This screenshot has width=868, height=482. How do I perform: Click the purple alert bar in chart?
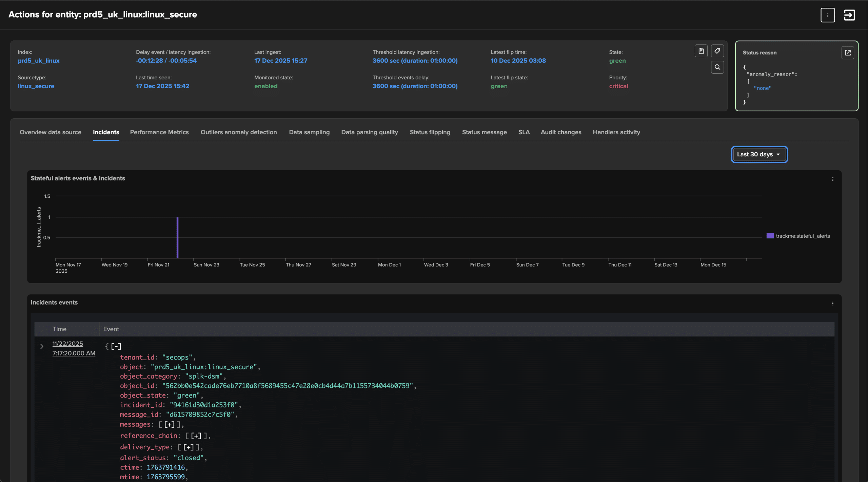pyautogui.click(x=177, y=237)
